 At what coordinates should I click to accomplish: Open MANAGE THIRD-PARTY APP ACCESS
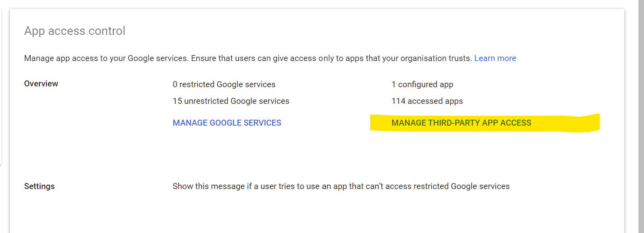tap(461, 123)
